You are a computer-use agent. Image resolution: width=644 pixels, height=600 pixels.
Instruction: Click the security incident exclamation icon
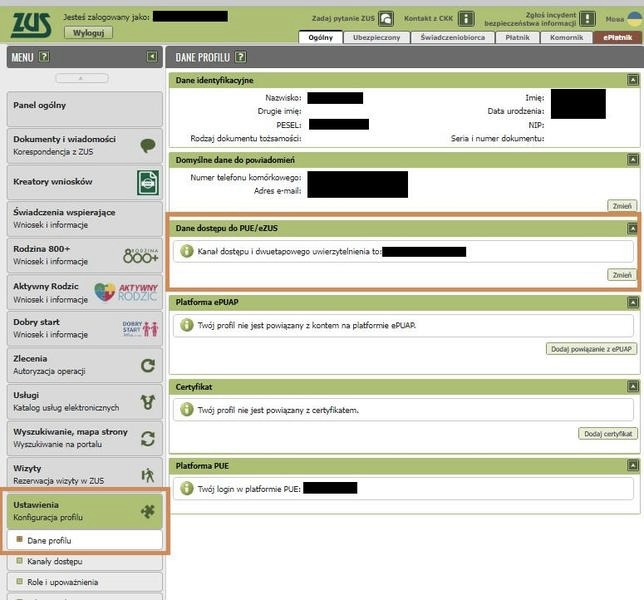click(588, 19)
